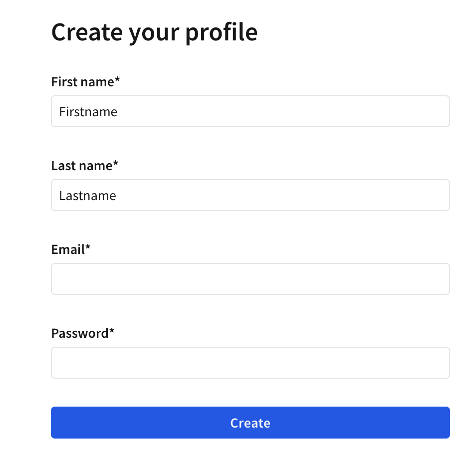
Task: Click the Email input field
Action: pyautogui.click(x=249, y=278)
